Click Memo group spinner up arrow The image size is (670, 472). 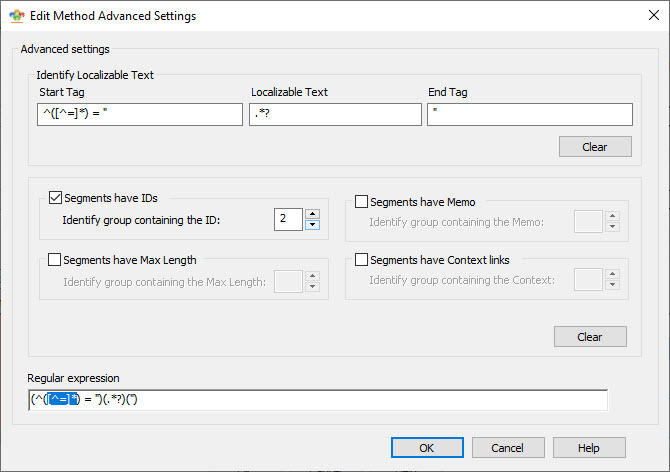612,216
